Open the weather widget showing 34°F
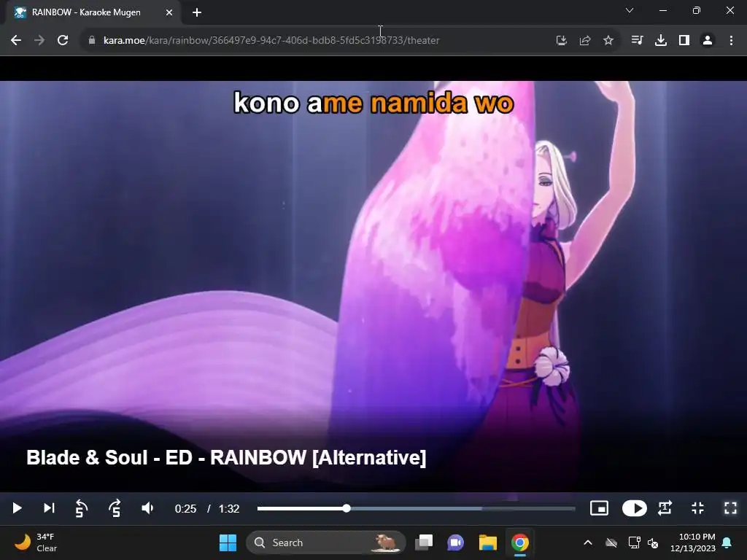 [x=36, y=542]
